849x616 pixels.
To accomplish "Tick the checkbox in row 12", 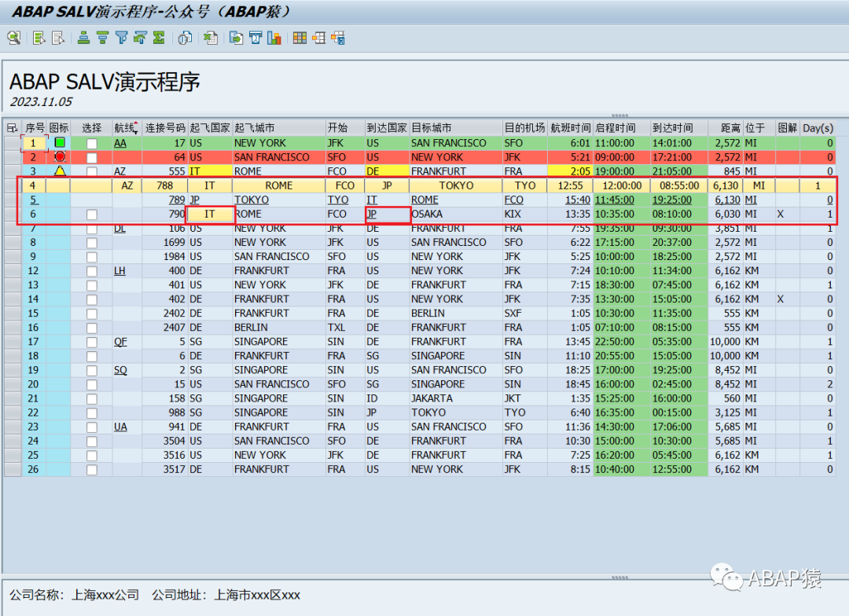I will [92, 271].
